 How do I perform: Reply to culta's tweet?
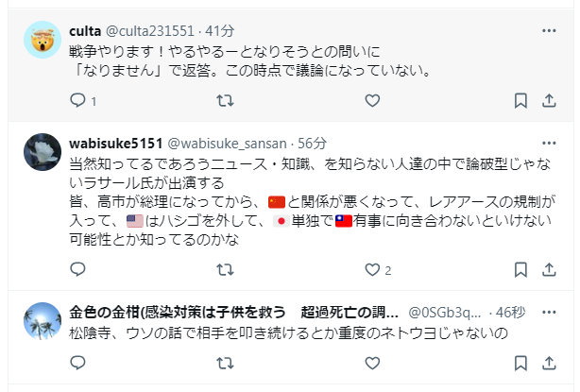[x=78, y=100]
